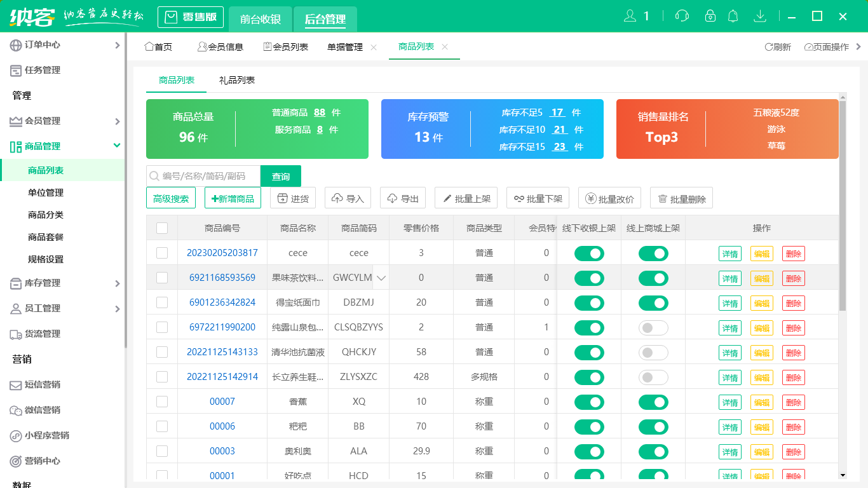Screen dimensions: 868x488
Task: Open the headset customer service icon
Action: coord(681,16)
